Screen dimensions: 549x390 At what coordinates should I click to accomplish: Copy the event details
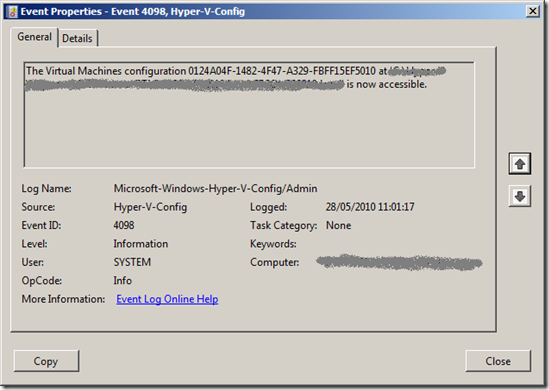(x=46, y=361)
